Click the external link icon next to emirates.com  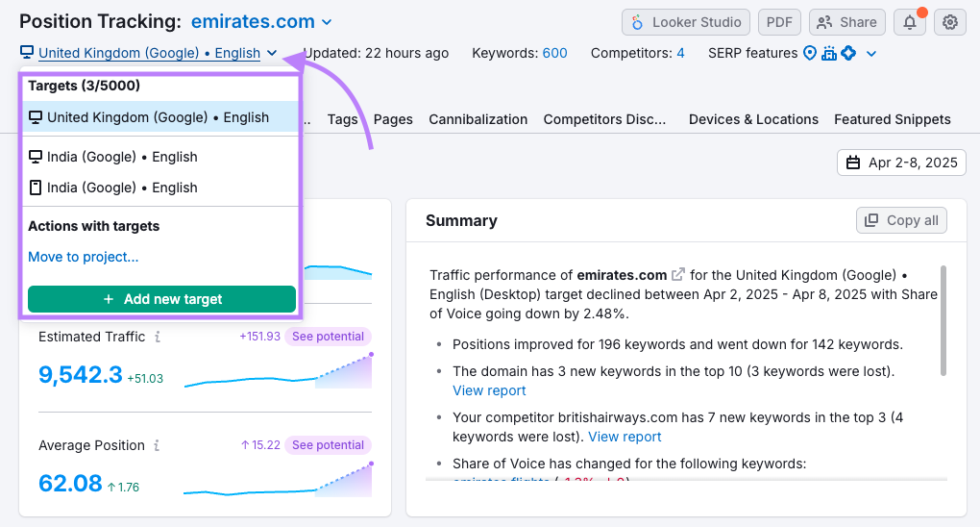(678, 274)
